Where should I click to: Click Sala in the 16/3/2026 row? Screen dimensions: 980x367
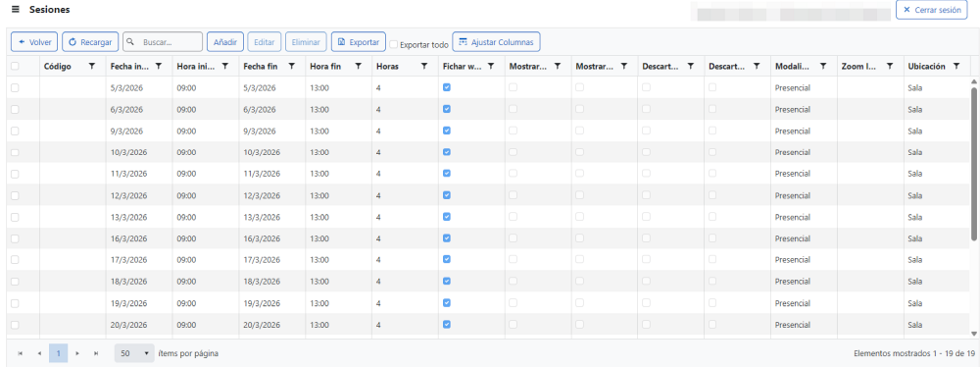click(x=915, y=238)
